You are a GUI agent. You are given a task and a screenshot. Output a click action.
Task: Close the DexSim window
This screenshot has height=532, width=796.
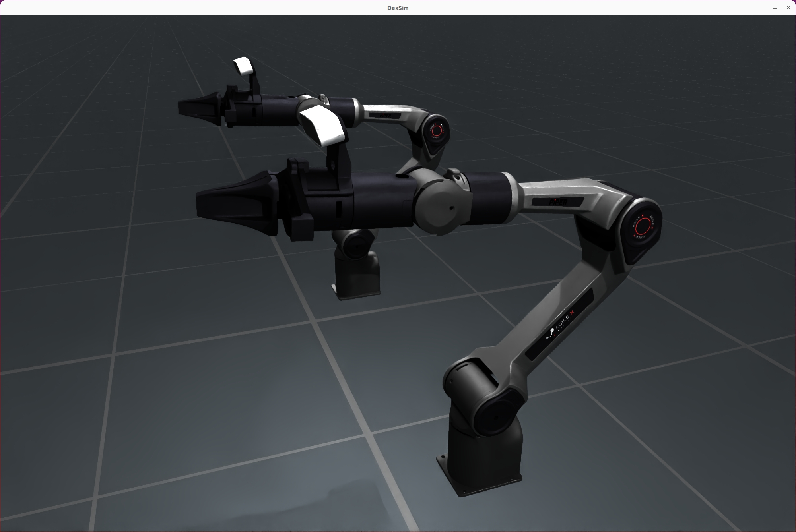tap(788, 8)
